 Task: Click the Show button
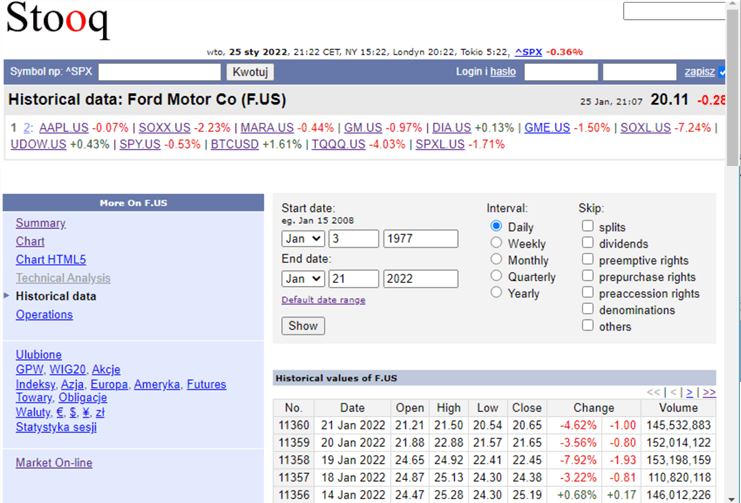tap(303, 326)
